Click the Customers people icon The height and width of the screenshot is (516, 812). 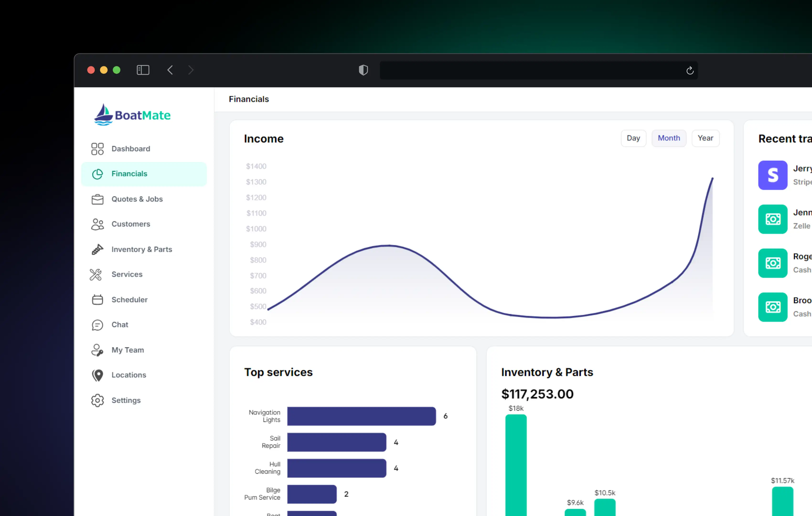(97, 224)
